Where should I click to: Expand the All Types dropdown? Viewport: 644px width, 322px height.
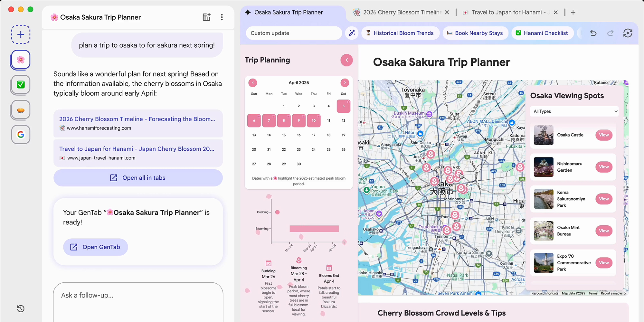coord(574,111)
